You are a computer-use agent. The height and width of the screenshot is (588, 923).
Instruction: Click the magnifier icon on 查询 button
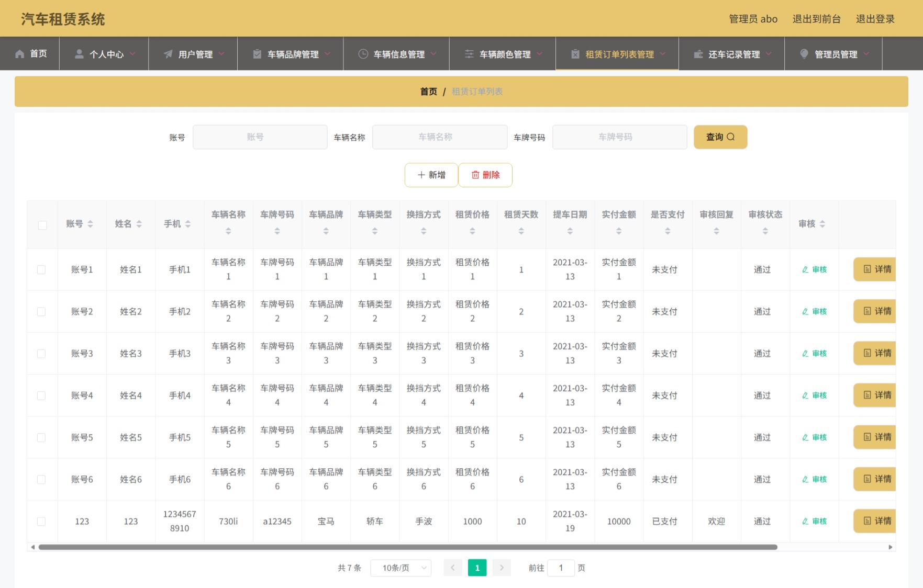731,137
